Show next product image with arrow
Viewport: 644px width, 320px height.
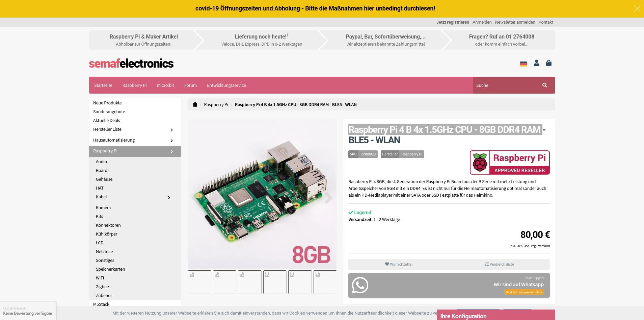coord(328,198)
